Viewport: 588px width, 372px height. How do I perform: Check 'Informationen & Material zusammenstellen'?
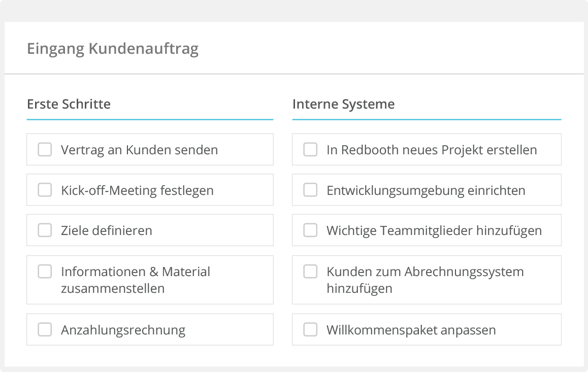(45, 272)
